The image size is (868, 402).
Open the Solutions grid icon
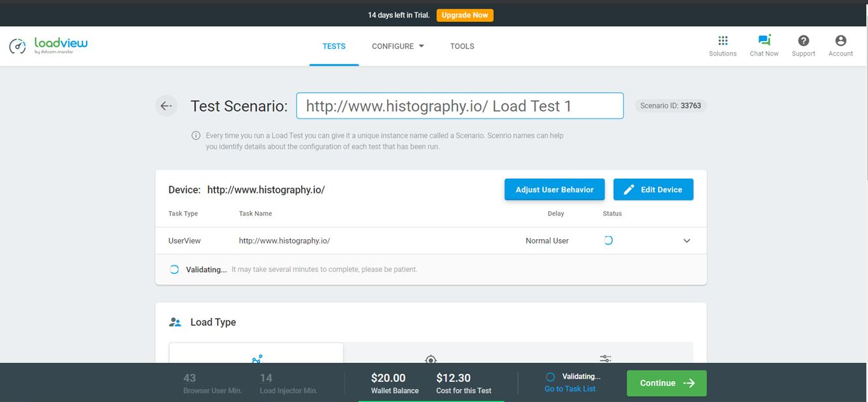[723, 41]
